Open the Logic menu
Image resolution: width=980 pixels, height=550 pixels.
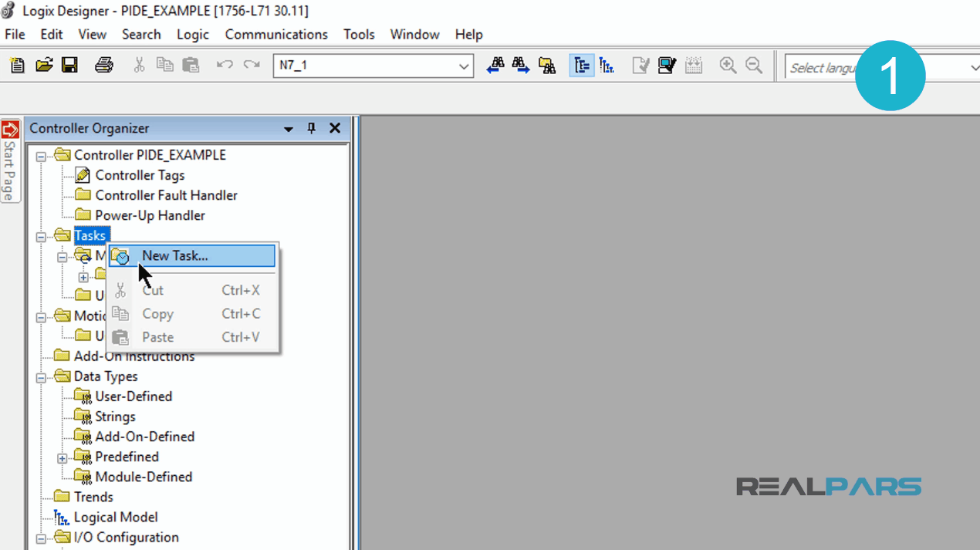coord(192,34)
